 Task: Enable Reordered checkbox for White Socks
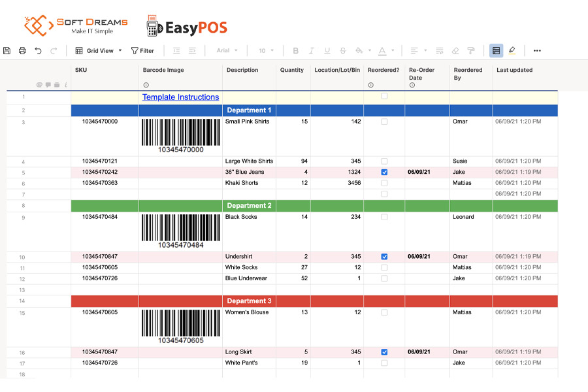point(384,267)
